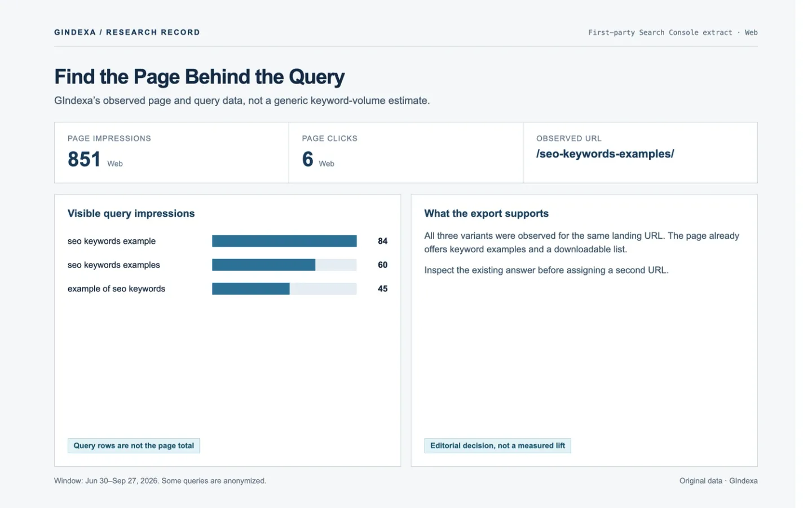This screenshot has height=508, width=812.
Task: Click the OBSERVED URL label
Action: [569, 138]
